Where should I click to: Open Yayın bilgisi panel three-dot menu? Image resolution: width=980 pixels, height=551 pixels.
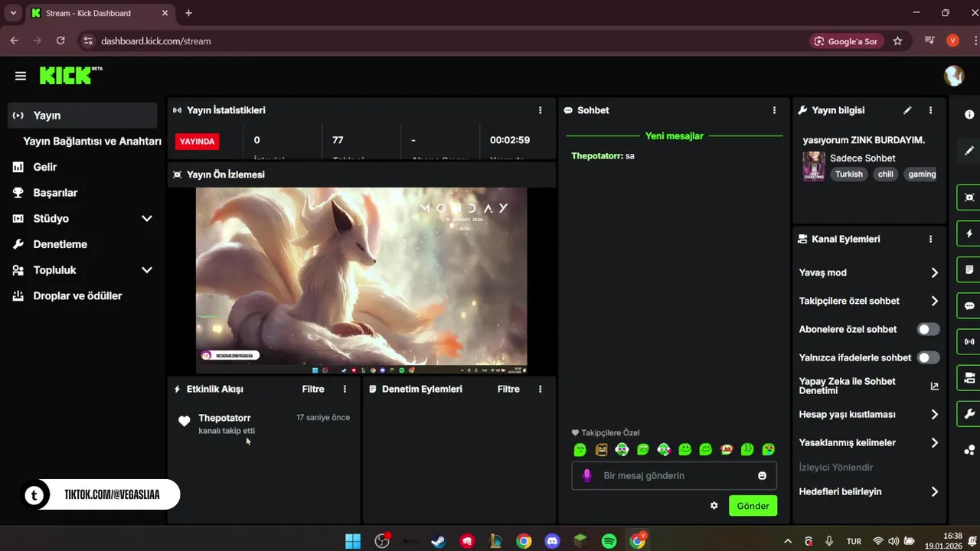930,110
